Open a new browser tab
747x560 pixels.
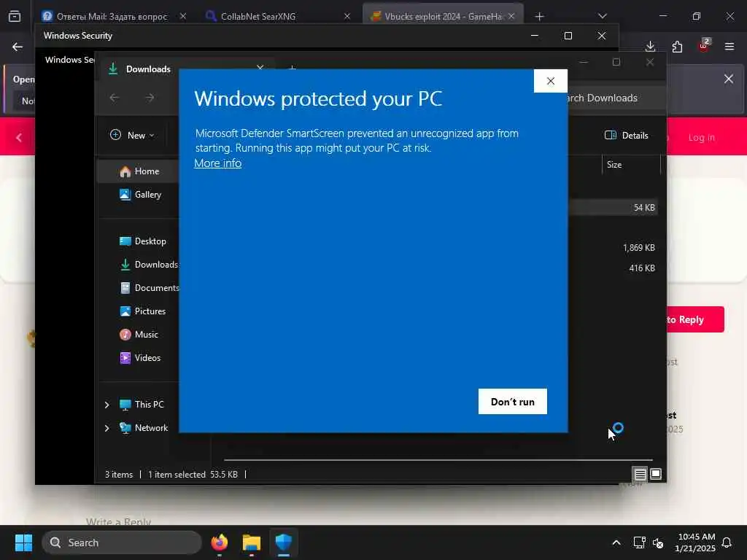(539, 17)
